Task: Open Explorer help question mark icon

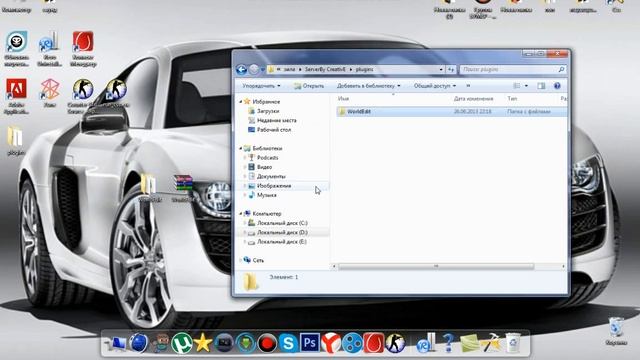Action: pos(557,86)
